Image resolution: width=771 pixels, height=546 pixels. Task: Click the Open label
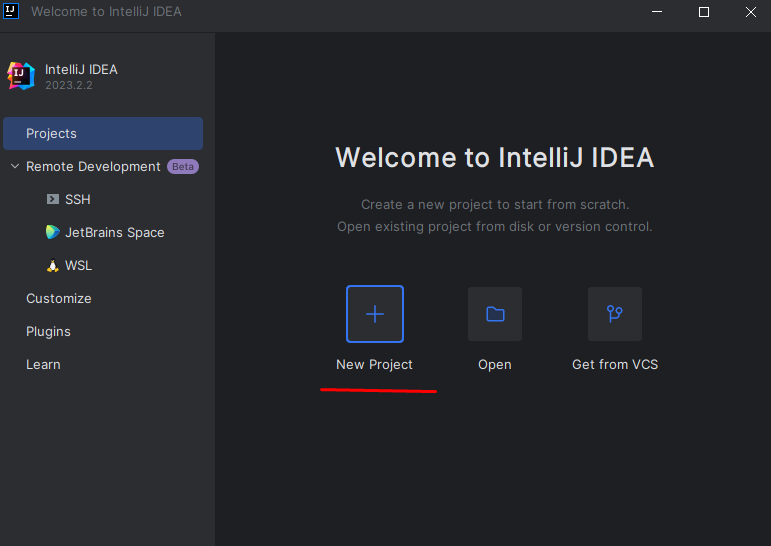(495, 364)
